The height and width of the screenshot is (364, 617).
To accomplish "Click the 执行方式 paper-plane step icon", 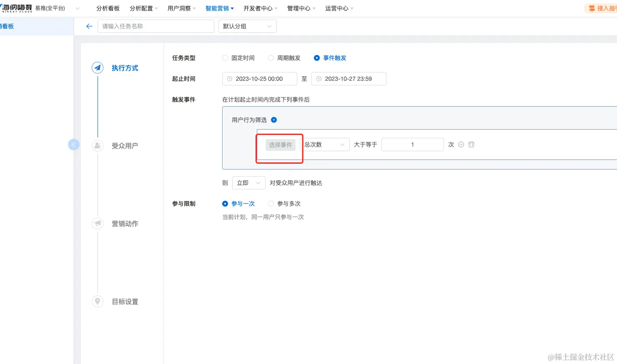I will [98, 67].
